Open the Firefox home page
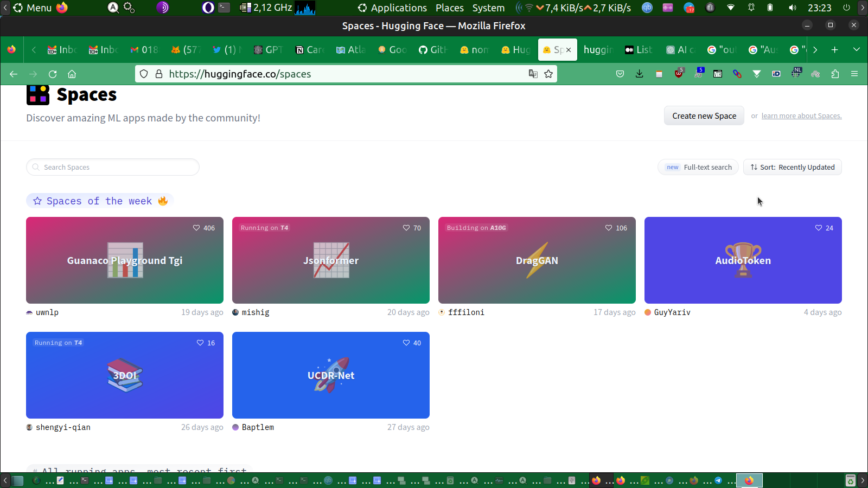This screenshot has height=488, width=868. point(72,74)
